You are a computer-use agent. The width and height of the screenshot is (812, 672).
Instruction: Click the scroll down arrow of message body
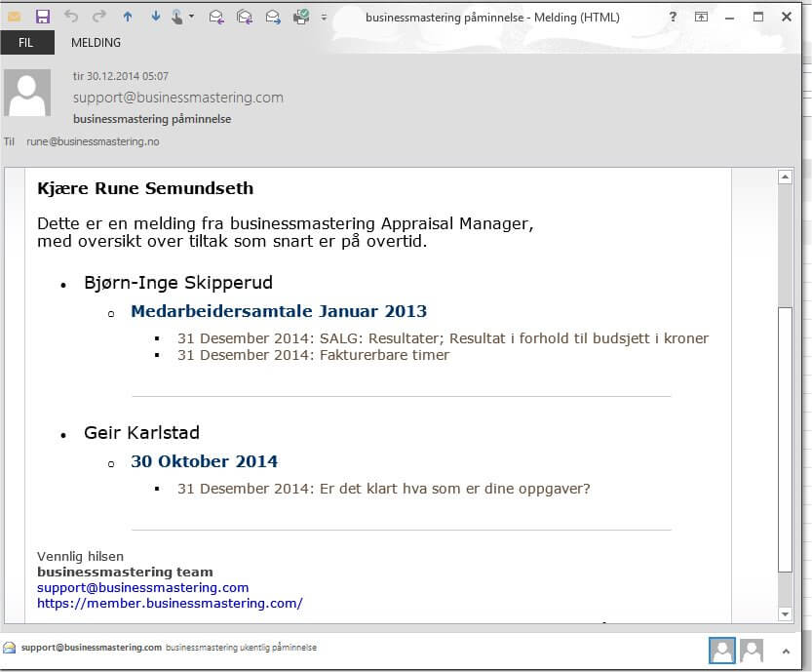coord(786,614)
